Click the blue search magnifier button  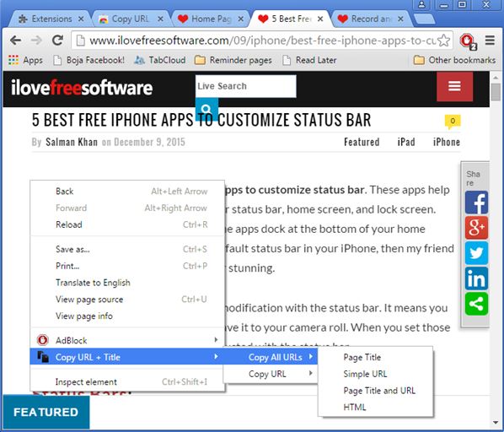click(206, 110)
